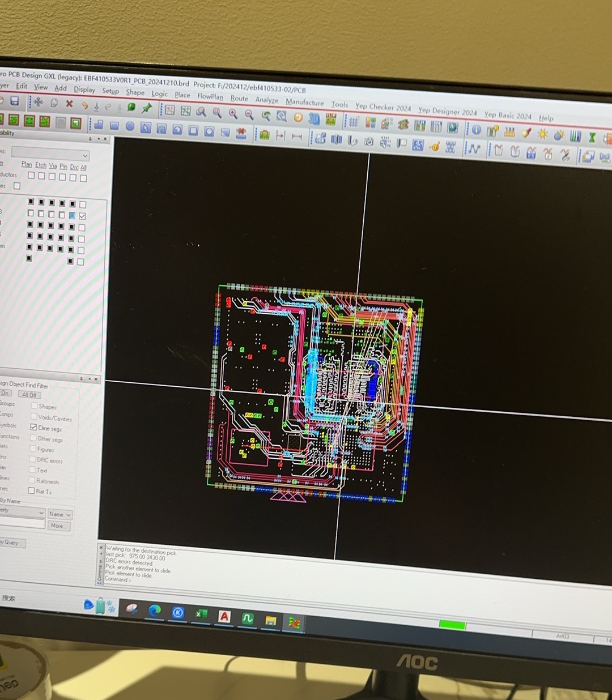Click the green pushpin icon
The image size is (612, 700).
[x=147, y=108]
